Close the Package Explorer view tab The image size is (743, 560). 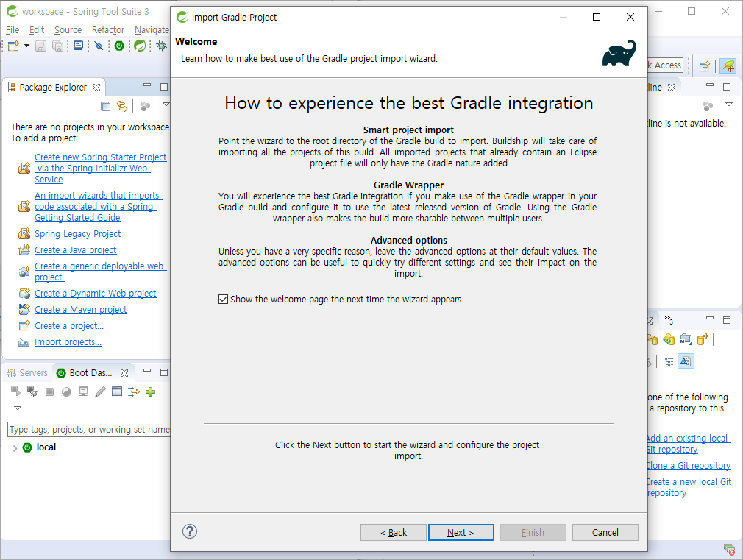[96, 88]
